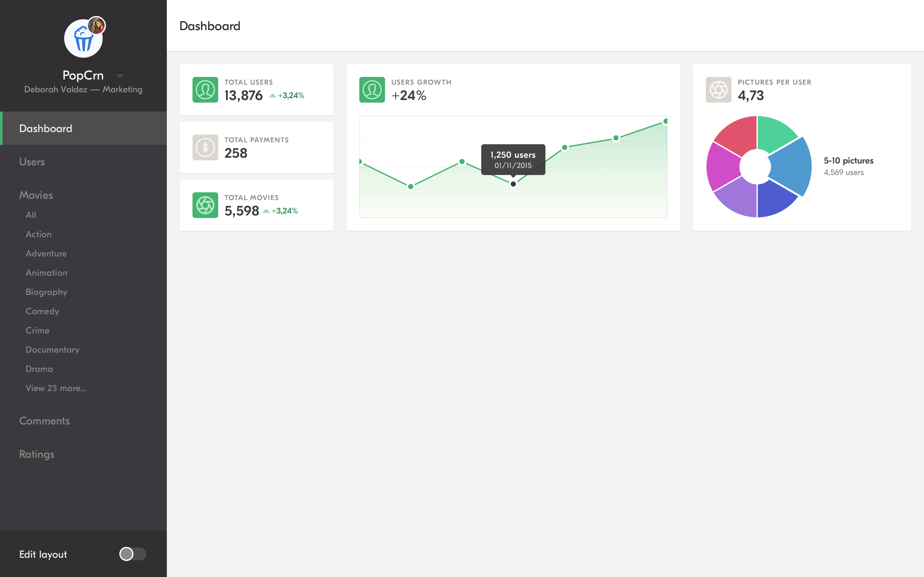Click the Pictures Per User aperture icon

click(x=718, y=90)
